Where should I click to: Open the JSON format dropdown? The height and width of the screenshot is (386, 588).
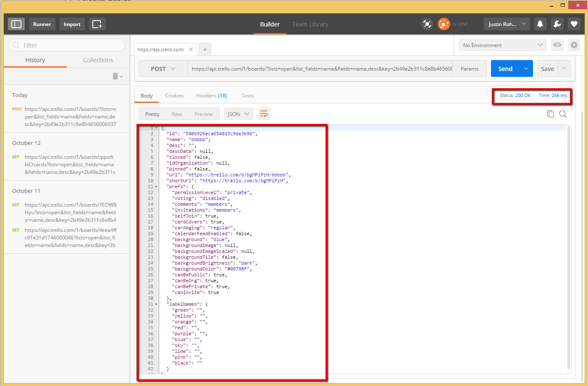tap(239, 114)
